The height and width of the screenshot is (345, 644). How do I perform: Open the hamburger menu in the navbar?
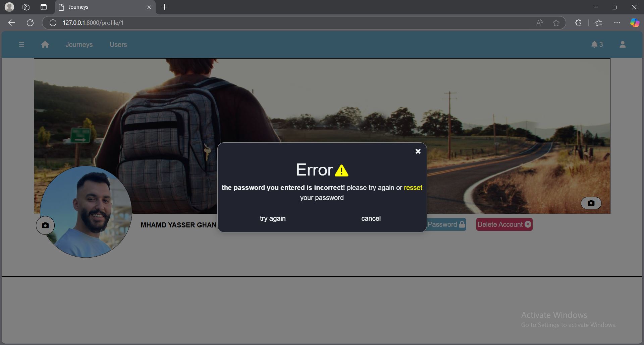click(21, 45)
